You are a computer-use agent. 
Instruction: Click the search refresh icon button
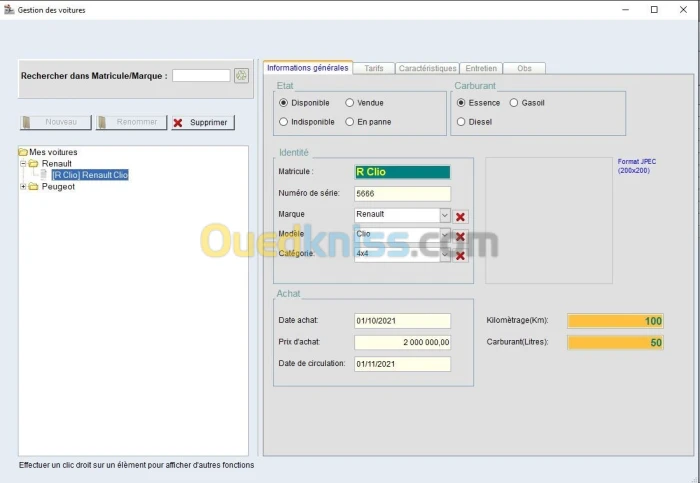pyautogui.click(x=242, y=75)
